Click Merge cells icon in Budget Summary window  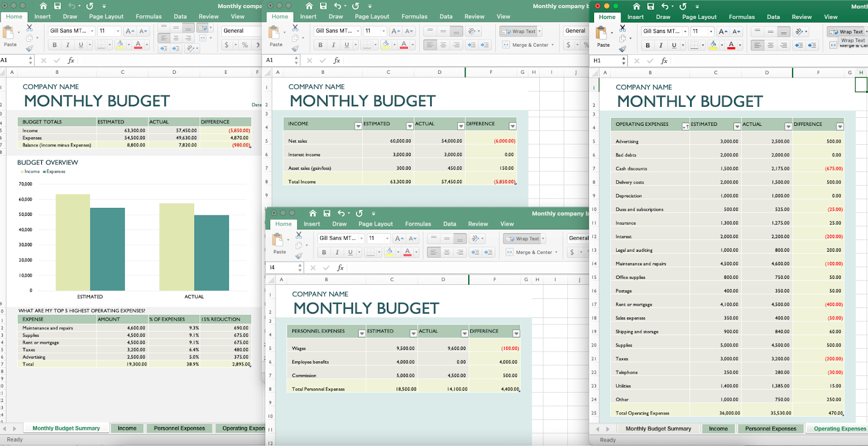pos(202,38)
